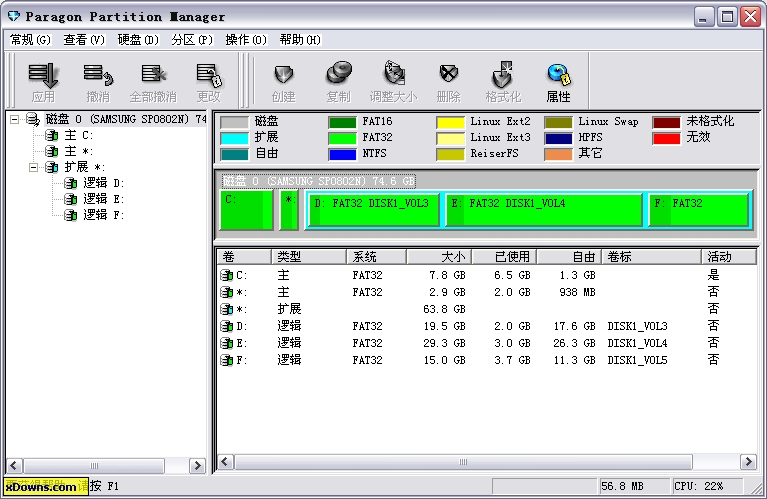Select tree item 逻辑 E:
The width and height of the screenshot is (767, 499).
[x=103, y=199]
